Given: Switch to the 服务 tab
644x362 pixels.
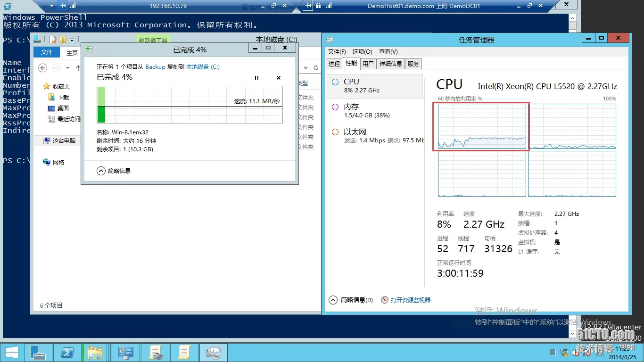Looking at the screenshot, I should coord(413,64).
